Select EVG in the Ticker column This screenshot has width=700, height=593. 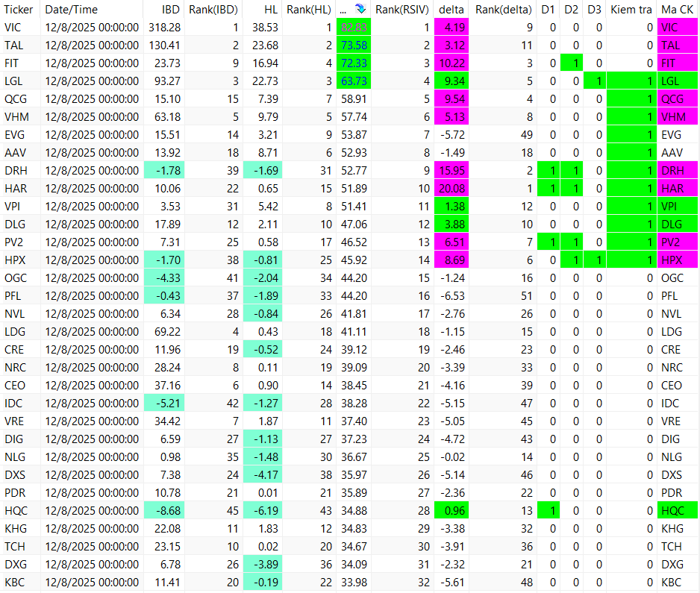pos(14,134)
